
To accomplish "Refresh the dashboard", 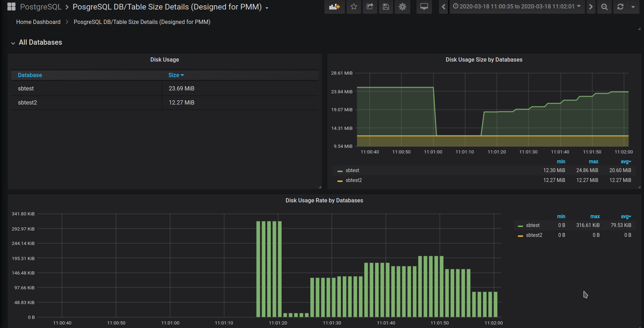I will (x=620, y=7).
